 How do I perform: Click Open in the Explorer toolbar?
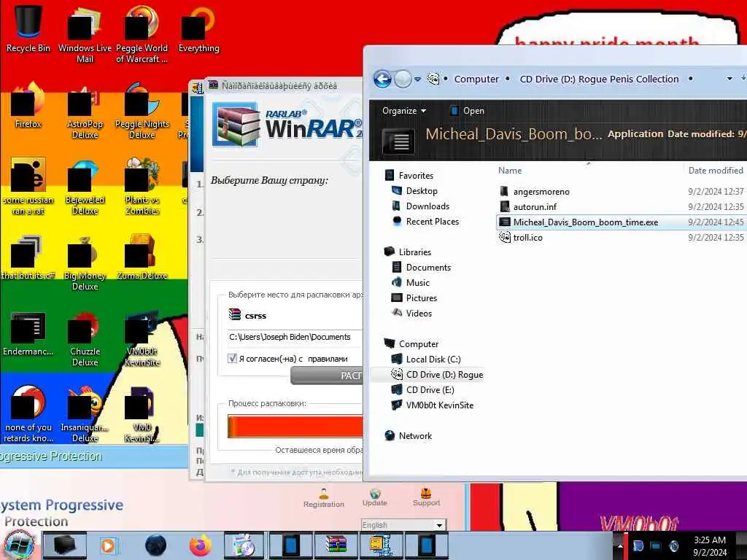coord(467,111)
